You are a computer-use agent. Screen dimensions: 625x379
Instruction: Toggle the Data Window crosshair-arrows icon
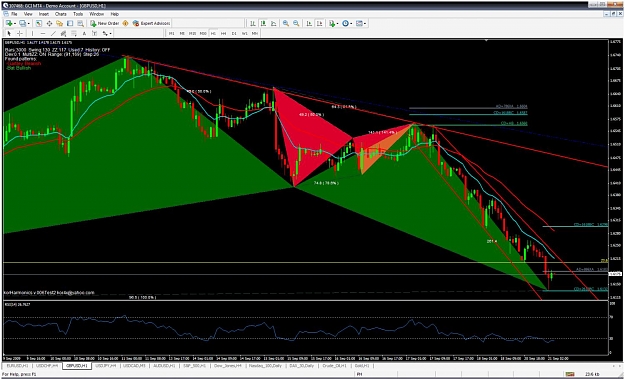pyautogui.click(x=49, y=23)
